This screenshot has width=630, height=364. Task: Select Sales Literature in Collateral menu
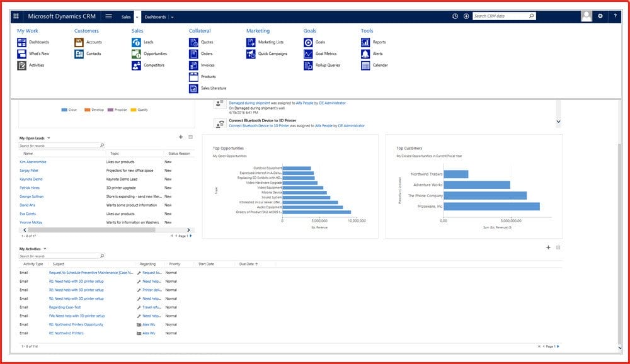tap(214, 88)
